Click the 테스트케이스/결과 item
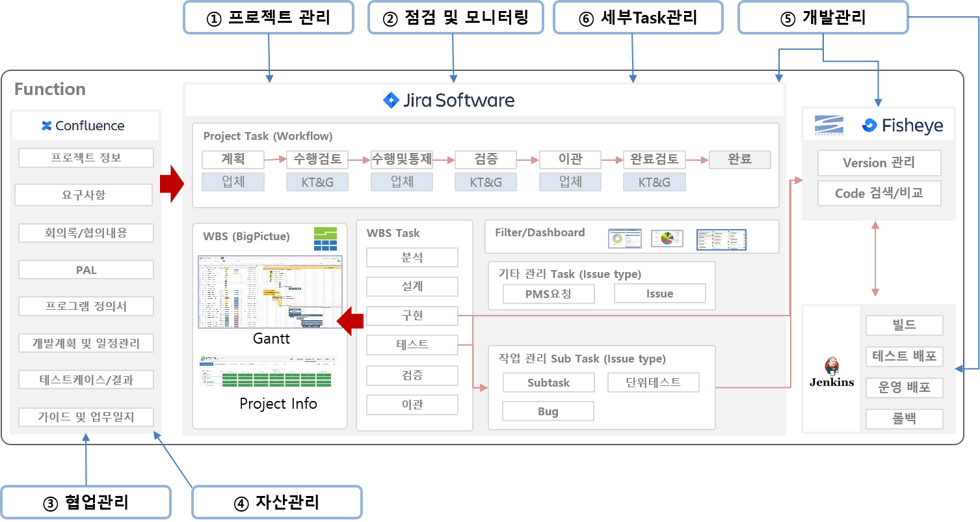 pyautogui.click(x=86, y=379)
